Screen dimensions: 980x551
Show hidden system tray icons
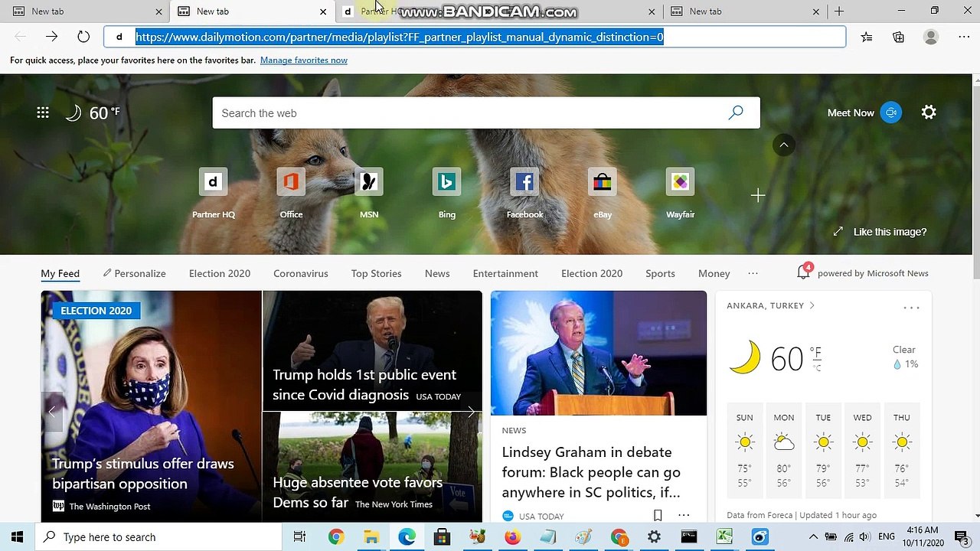[x=813, y=536]
